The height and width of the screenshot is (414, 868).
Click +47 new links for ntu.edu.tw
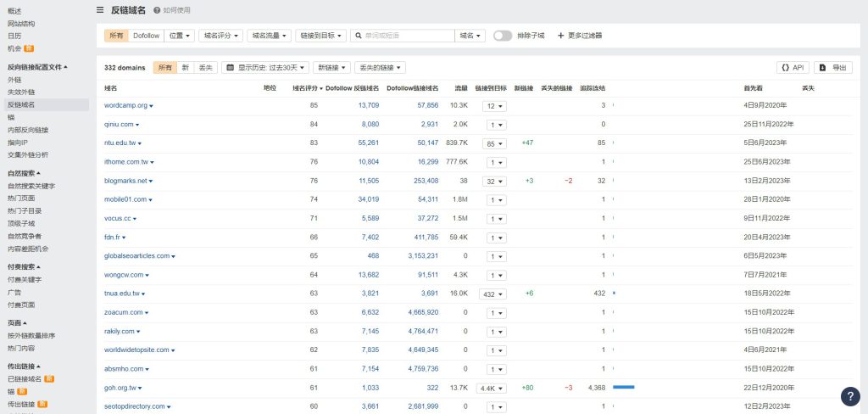coord(527,143)
